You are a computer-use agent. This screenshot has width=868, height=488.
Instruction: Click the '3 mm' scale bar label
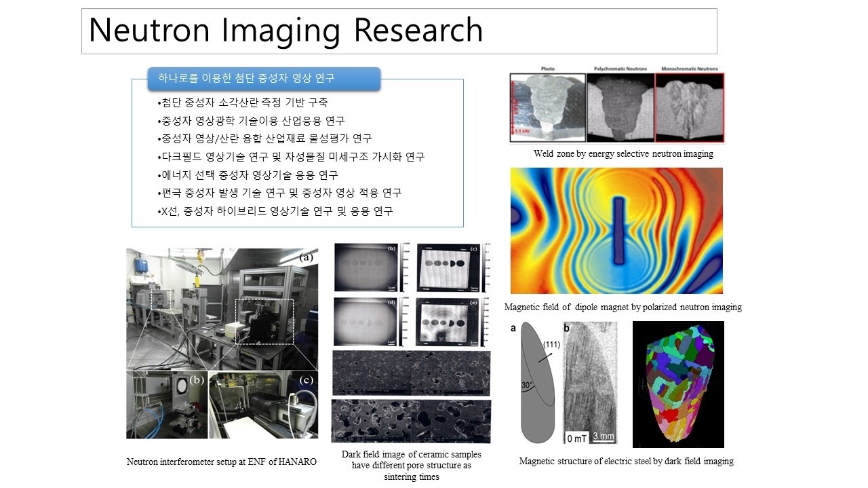pyautogui.click(x=602, y=435)
